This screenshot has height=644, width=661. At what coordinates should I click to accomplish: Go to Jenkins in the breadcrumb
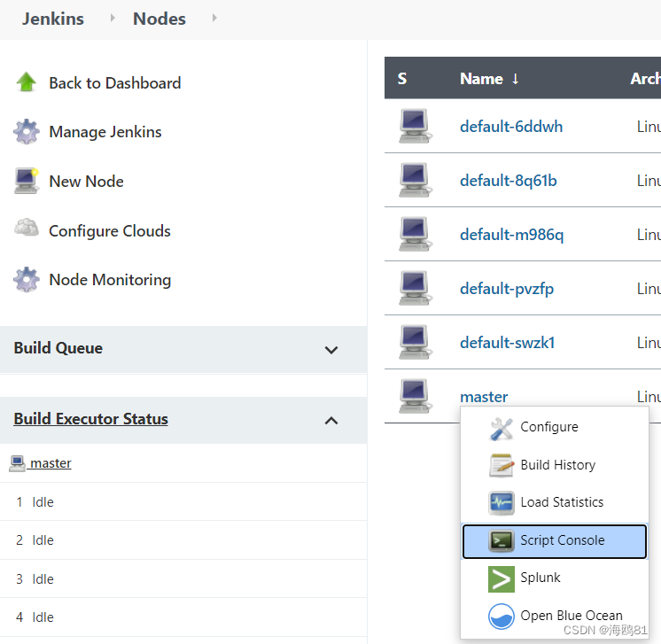pos(53,19)
